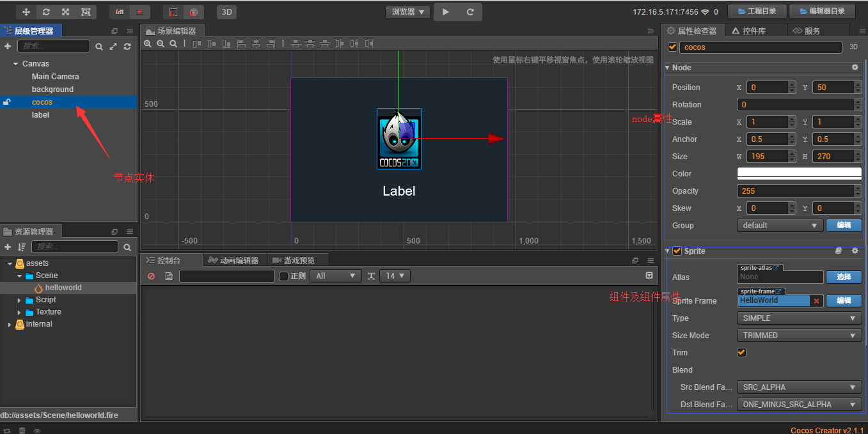Click 选择 button for Atlas
Image resolution: width=868 pixels, height=434 pixels.
point(844,277)
